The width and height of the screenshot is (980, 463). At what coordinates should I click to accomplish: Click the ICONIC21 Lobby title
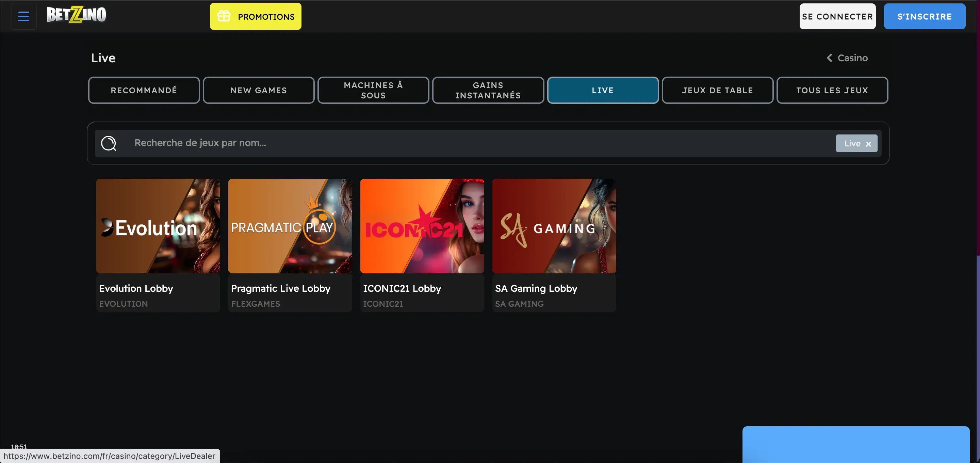coord(402,288)
